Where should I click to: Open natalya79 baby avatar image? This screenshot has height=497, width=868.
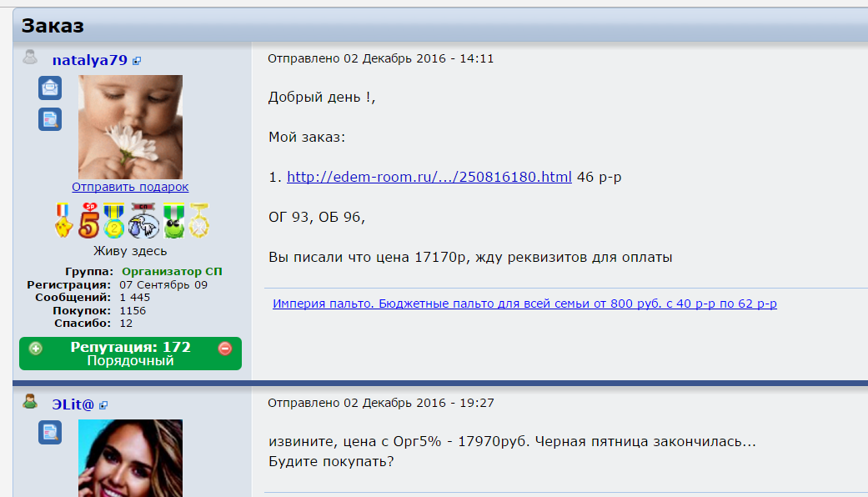click(130, 127)
